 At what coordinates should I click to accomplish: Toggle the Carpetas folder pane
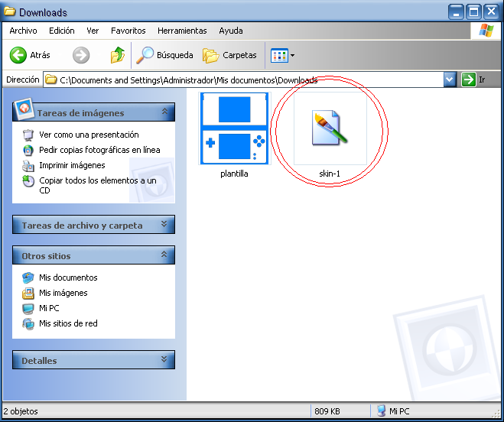tap(230, 55)
